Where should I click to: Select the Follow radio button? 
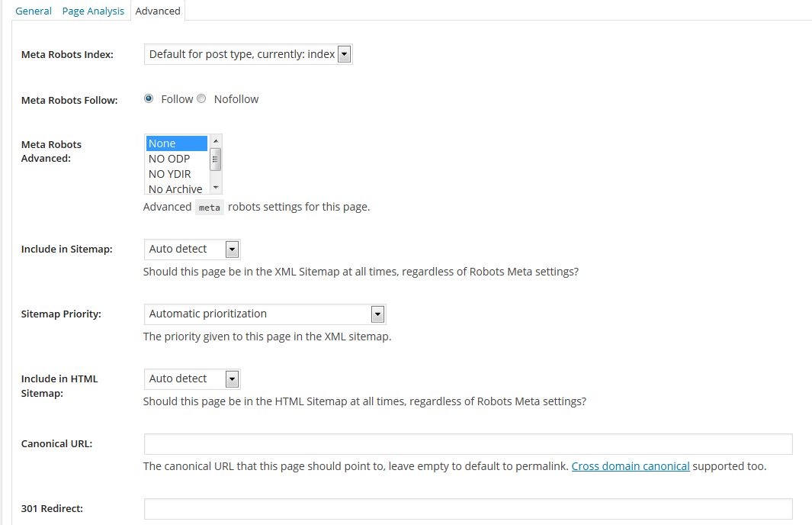tap(149, 98)
